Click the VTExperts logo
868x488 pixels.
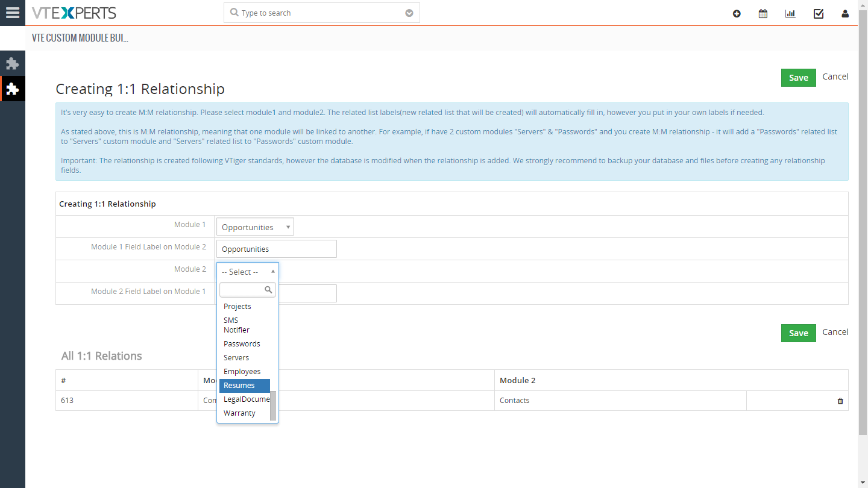point(74,13)
